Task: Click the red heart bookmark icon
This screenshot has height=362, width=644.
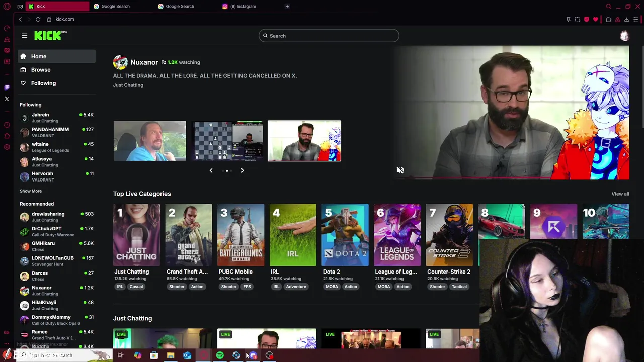Action: click(x=595, y=19)
